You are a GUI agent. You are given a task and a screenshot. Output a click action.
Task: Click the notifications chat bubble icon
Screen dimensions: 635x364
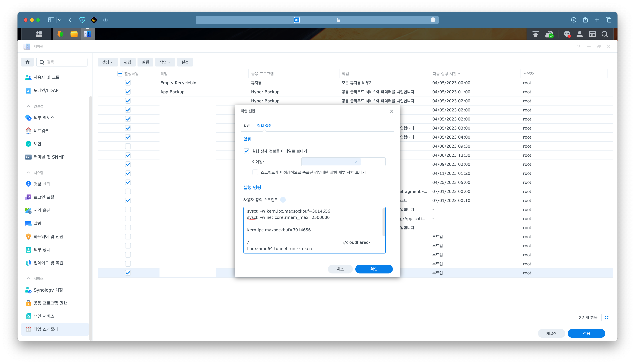(567, 34)
